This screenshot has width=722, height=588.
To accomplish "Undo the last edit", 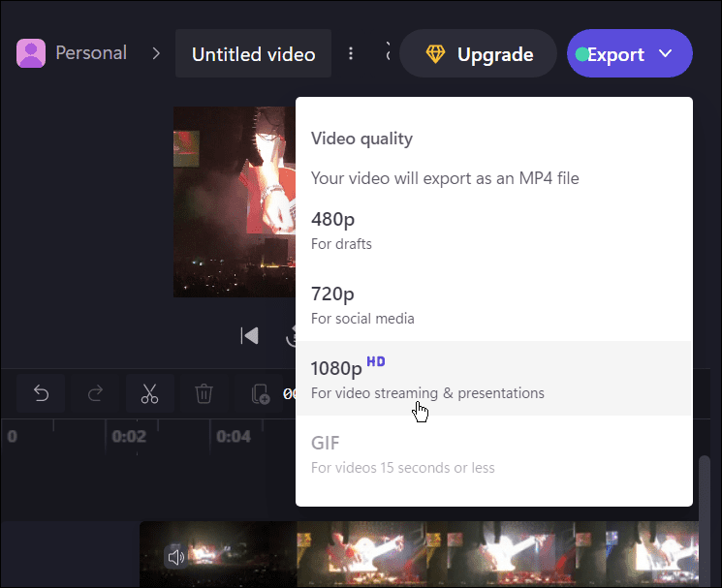I will pyautogui.click(x=42, y=393).
